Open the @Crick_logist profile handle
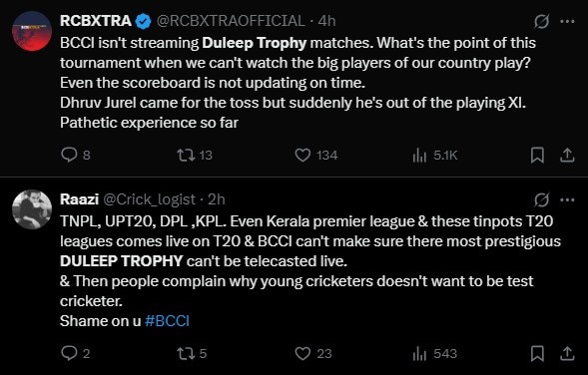Viewport: 588px width, 375px height. 149,199
